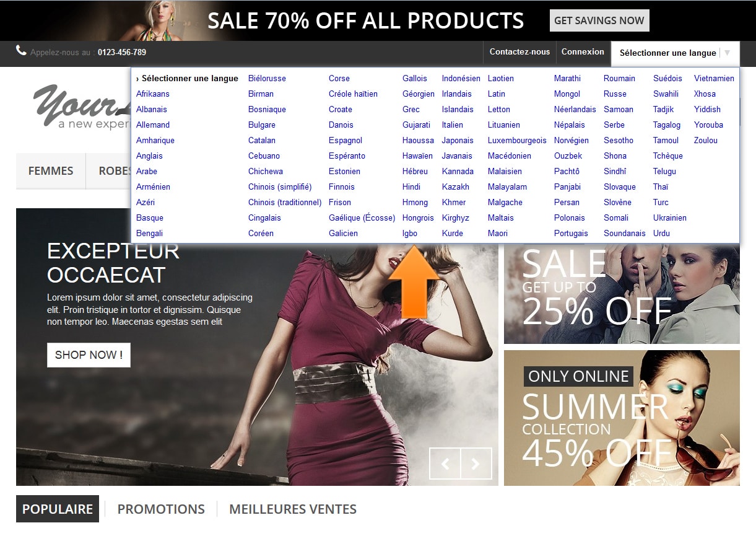Click the Connexion link

[583, 52]
